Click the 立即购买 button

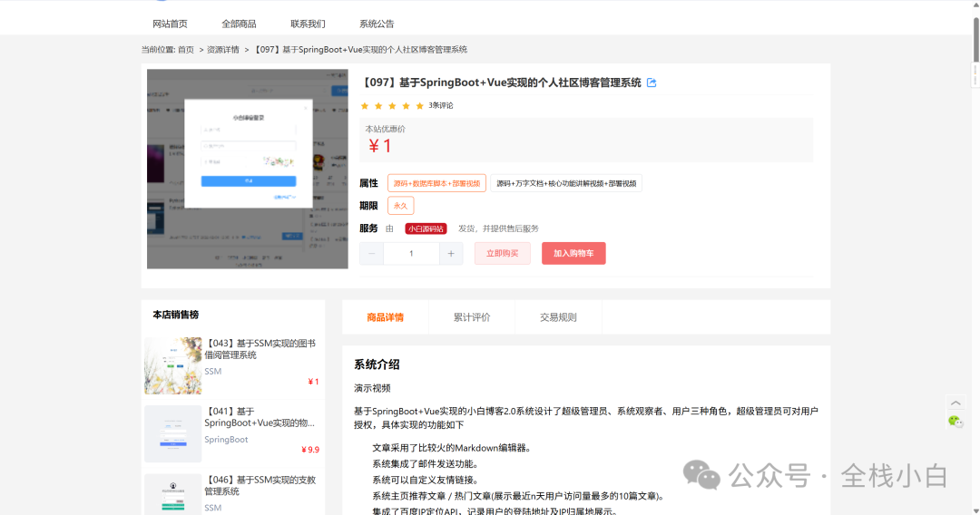(x=503, y=254)
